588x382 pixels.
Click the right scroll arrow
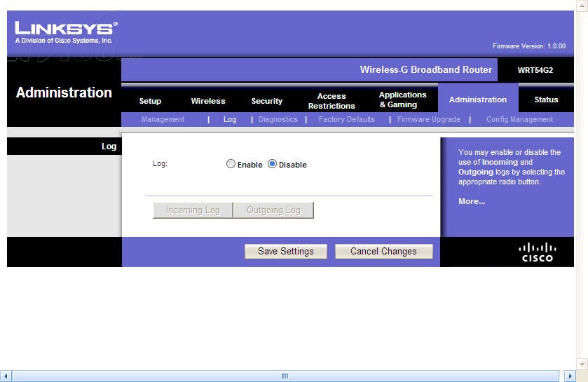pyautogui.click(x=570, y=376)
